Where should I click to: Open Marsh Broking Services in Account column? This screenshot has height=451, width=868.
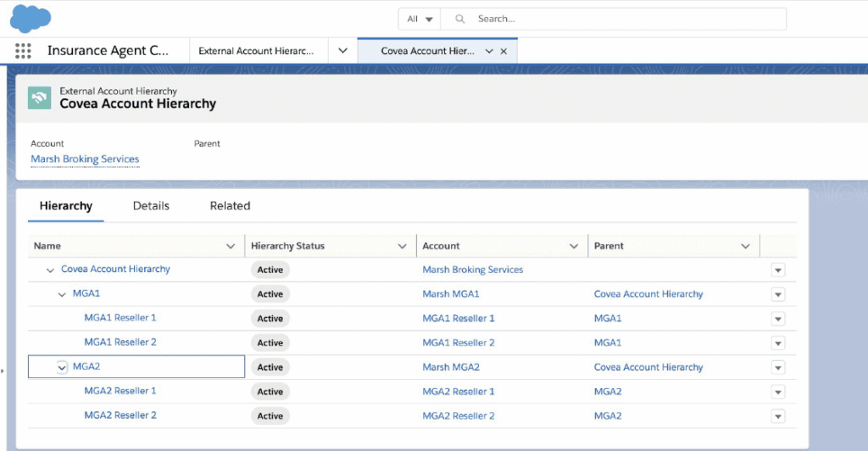pyautogui.click(x=473, y=270)
